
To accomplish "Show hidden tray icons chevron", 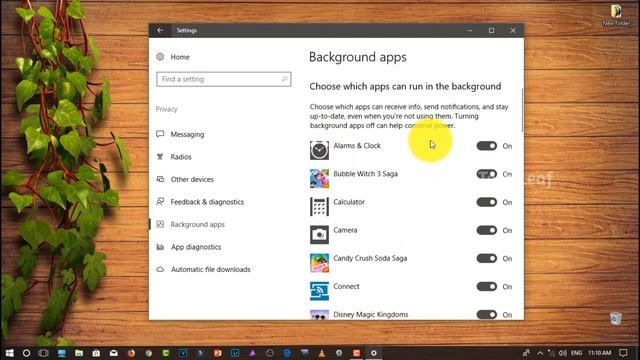I will [540, 353].
